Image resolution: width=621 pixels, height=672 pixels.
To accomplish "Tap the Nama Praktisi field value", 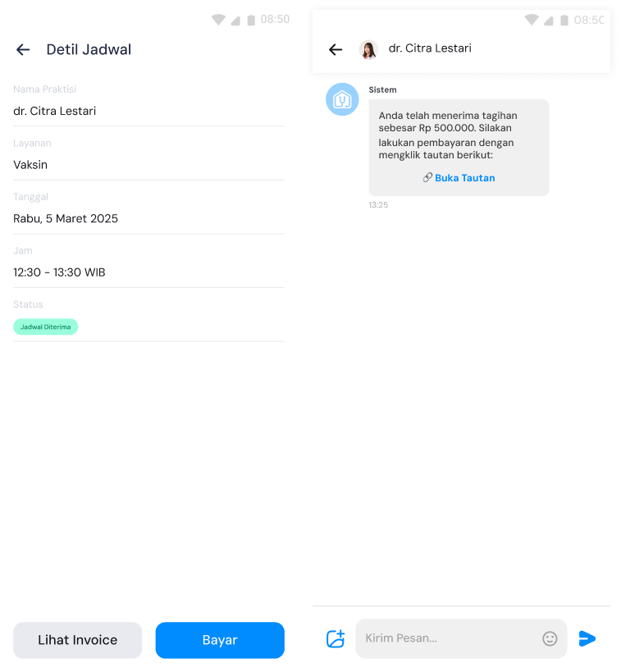I will tap(54, 111).
